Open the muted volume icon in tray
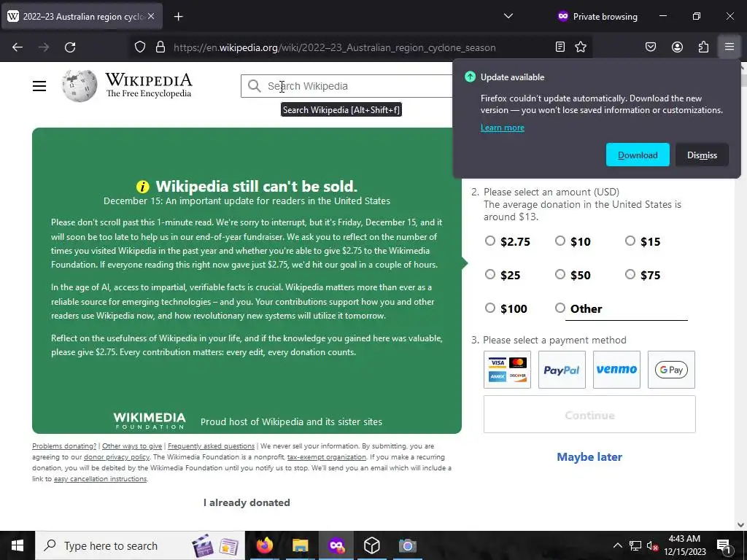 (652, 545)
